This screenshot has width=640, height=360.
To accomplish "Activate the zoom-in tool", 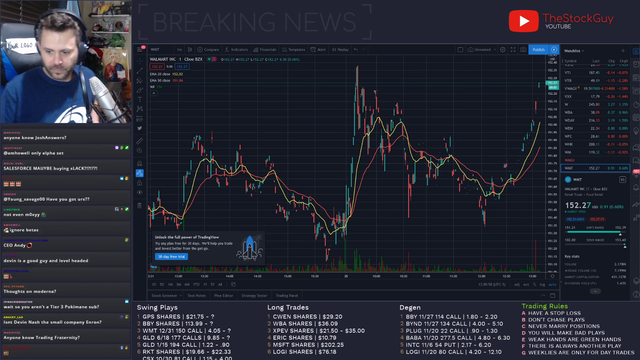I will [140, 151].
